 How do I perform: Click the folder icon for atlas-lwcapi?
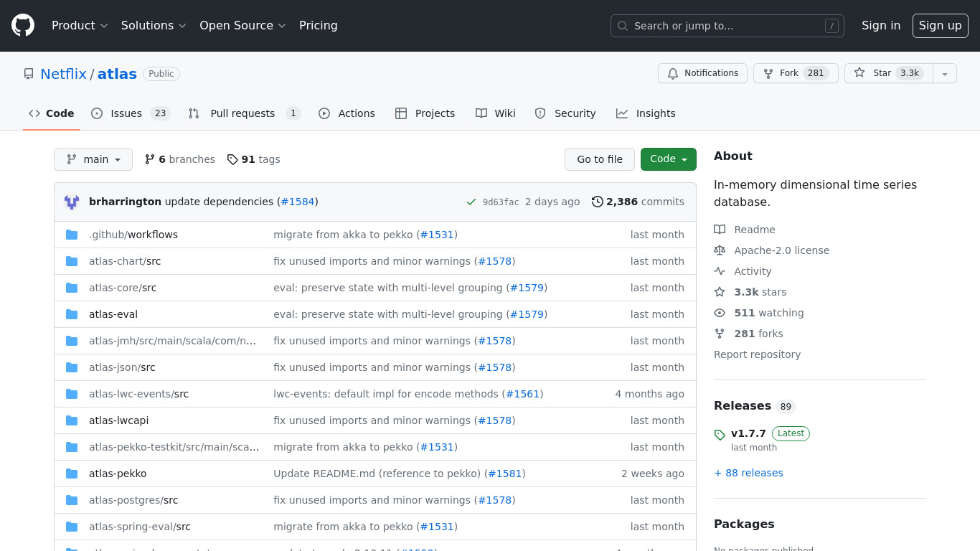click(x=72, y=420)
